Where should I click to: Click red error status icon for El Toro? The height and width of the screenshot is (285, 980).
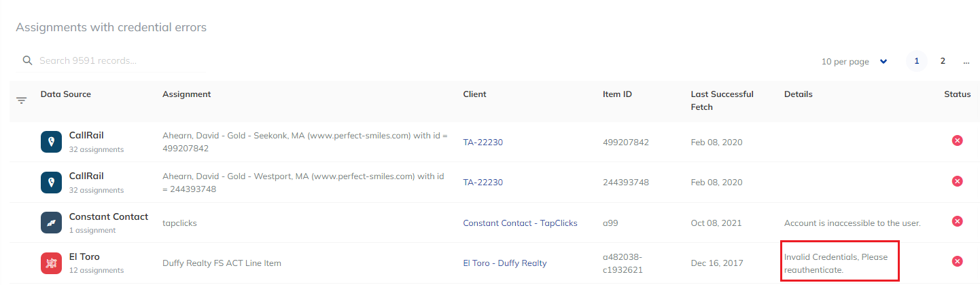[957, 261]
